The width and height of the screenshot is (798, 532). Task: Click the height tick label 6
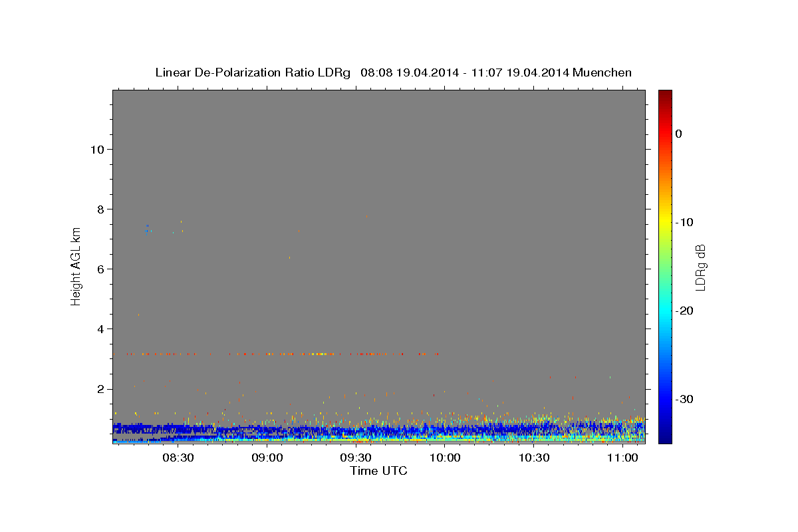coord(101,269)
